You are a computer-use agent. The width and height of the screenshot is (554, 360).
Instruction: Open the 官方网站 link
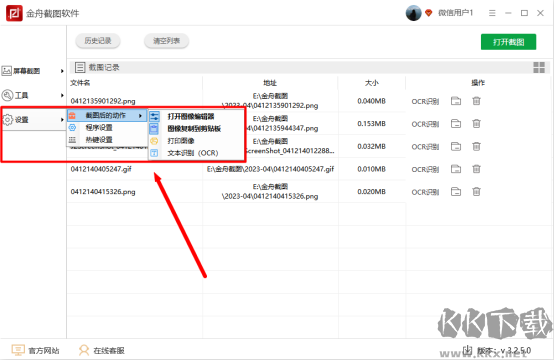[x=44, y=350]
